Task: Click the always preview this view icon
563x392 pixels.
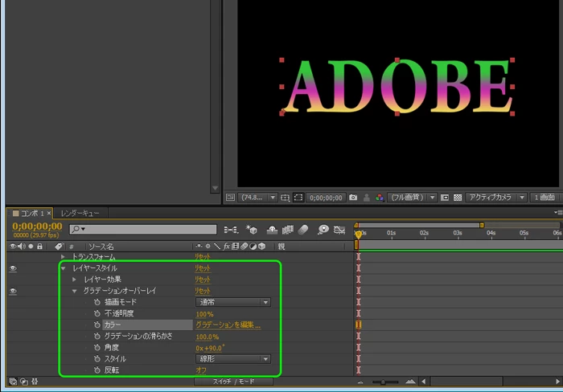Action: [x=230, y=198]
